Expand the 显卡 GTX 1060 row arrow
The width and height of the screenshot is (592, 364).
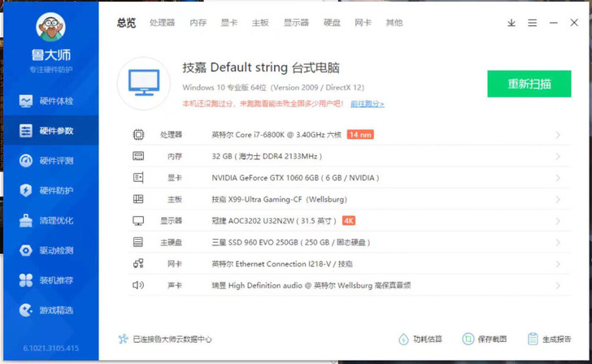558,178
